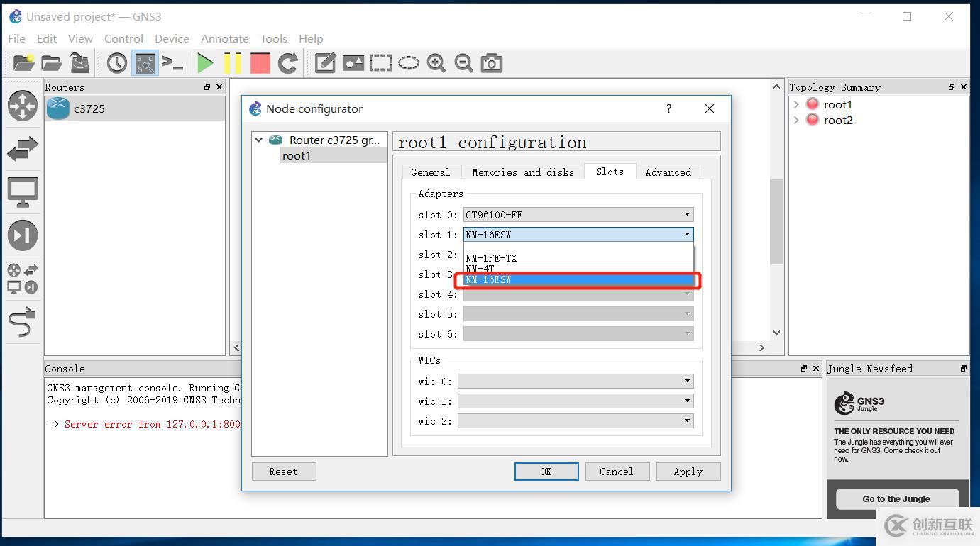Select Draw an ellipse tool
Viewport: 980px width, 546px height.
pos(409,63)
